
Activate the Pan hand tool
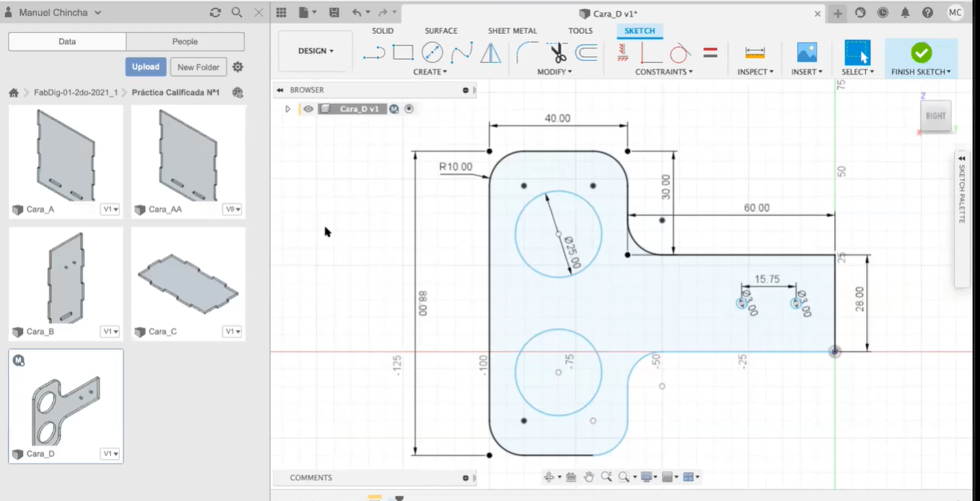[589, 477]
